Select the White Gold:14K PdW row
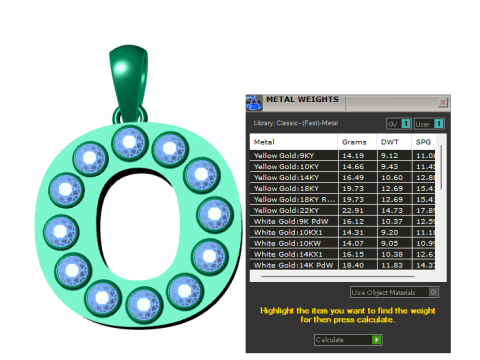 click(x=342, y=265)
